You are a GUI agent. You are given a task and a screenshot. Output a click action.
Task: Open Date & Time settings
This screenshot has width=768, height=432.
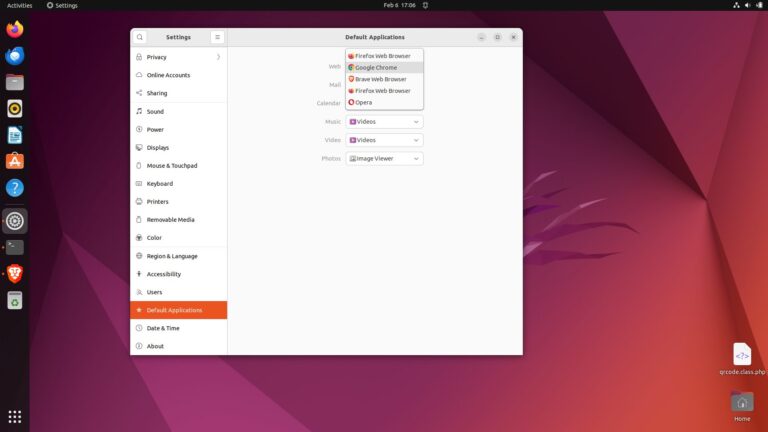(179, 328)
